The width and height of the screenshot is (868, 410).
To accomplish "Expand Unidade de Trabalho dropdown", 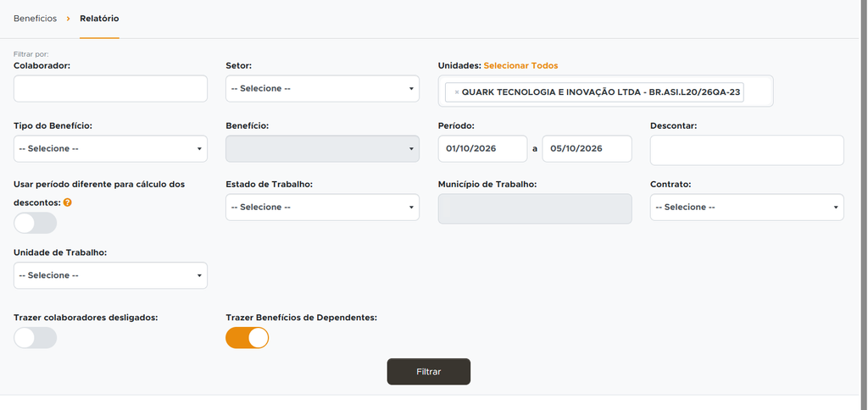I will [110, 275].
